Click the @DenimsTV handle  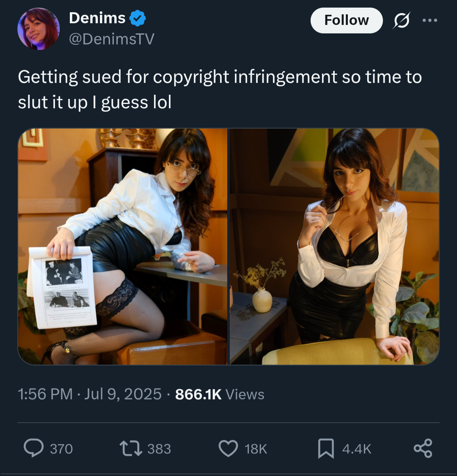click(112, 39)
